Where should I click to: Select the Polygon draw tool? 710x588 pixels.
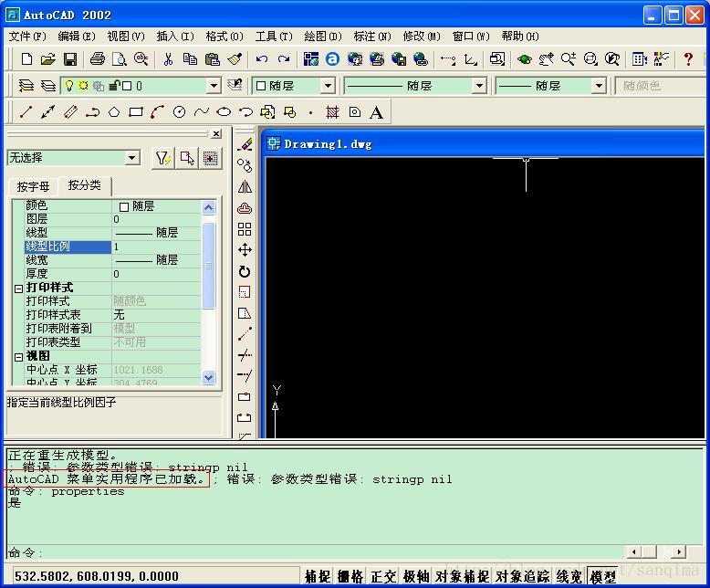(114, 112)
